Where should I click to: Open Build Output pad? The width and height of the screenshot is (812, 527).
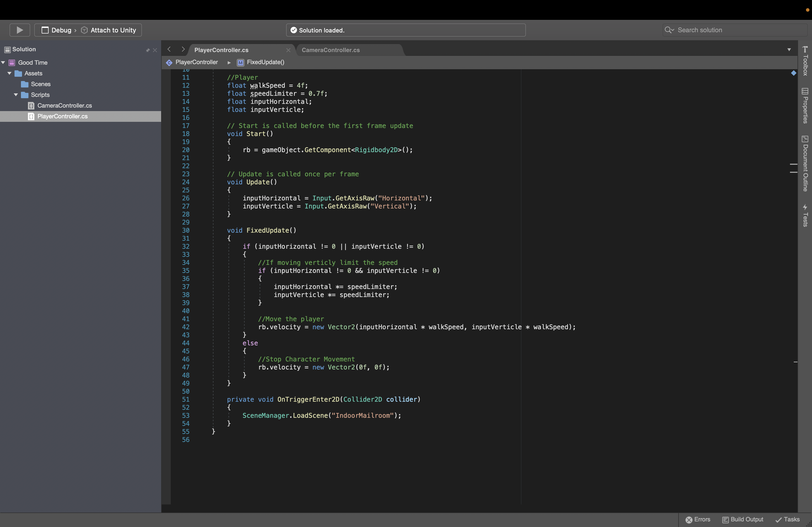click(743, 519)
